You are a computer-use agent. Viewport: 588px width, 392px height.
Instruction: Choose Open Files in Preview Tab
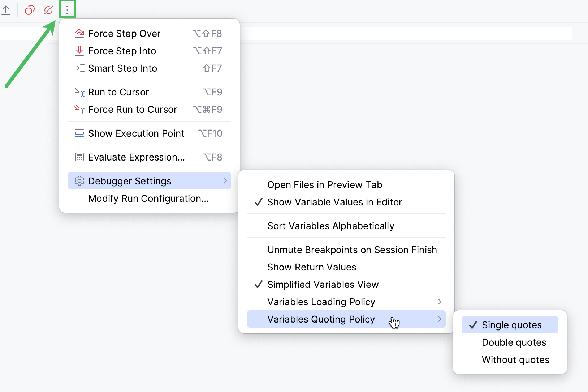click(x=324, y=184)
